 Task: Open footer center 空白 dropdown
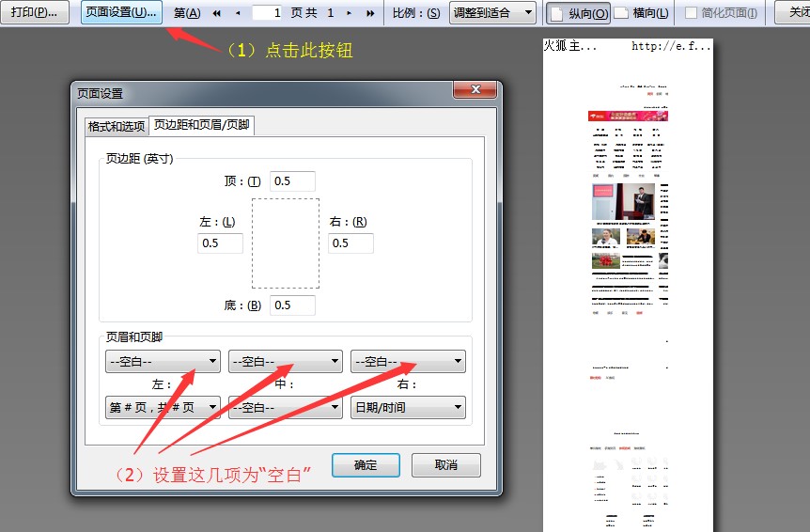coord(285,408)
